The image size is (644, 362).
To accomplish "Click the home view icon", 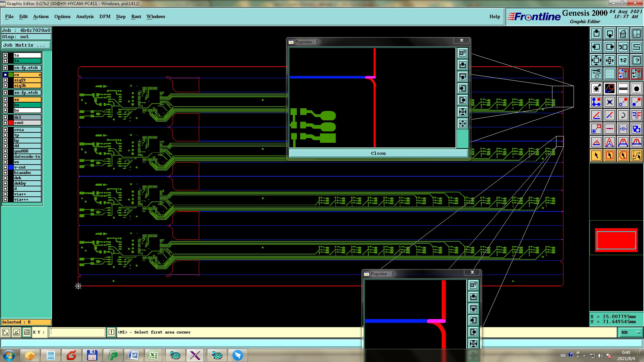I will tap(623, 34).
